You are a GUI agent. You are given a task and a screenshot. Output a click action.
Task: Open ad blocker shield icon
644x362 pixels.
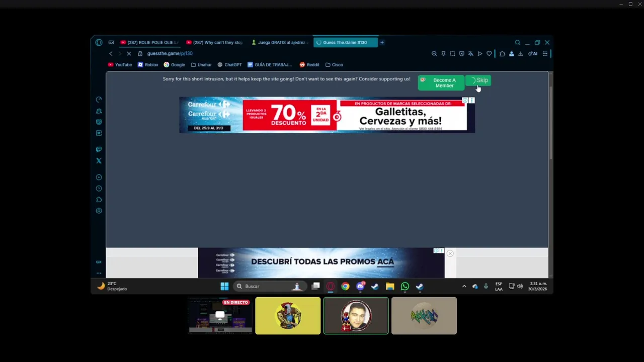pyautogui.click(x=461, y=54)
